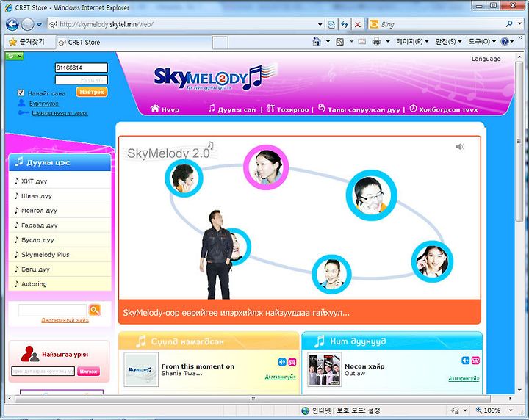Open Favorites star button
This screenshot has width=529, height=420.
(x=27, y=42)
